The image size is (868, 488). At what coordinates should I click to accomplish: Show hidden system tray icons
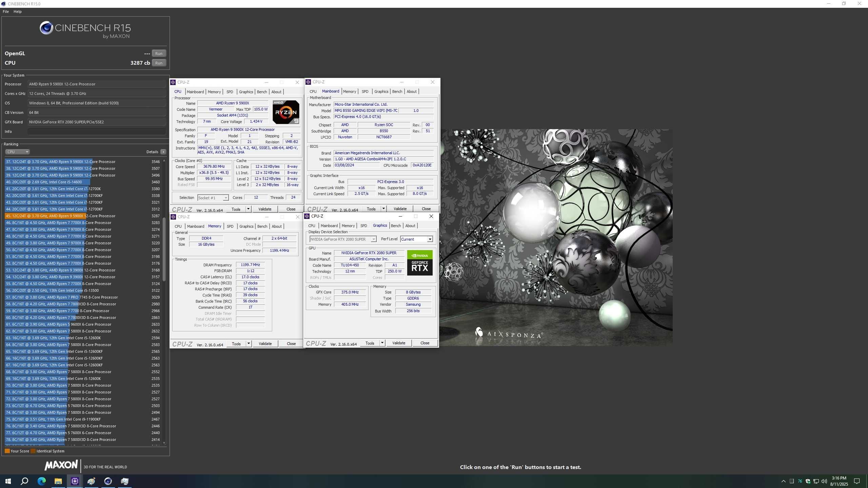[x=784, y=481]
